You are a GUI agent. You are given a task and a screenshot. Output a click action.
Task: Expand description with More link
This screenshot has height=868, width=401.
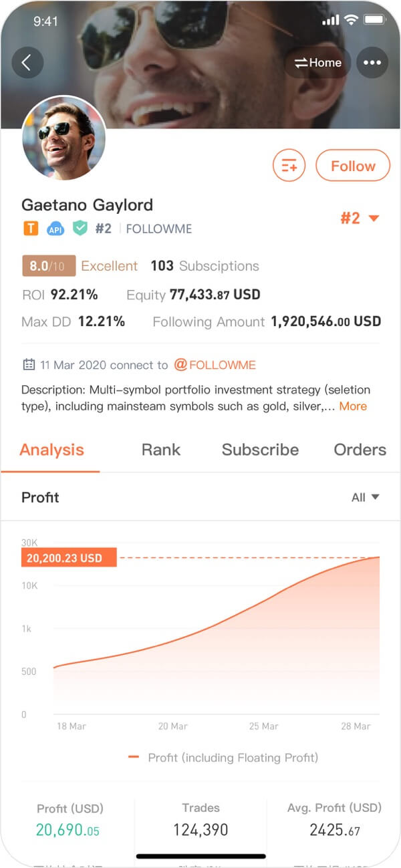coord(353,406)
